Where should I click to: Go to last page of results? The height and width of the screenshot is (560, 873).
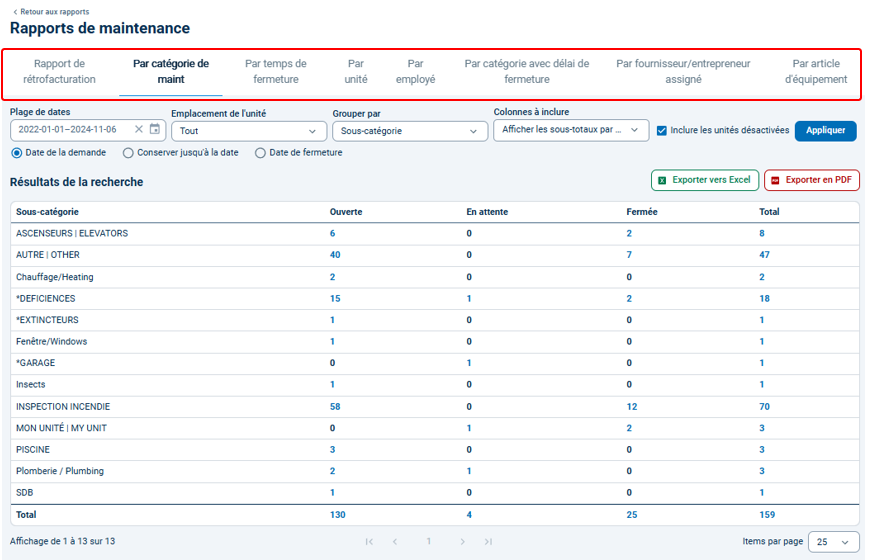click(488, 542)
